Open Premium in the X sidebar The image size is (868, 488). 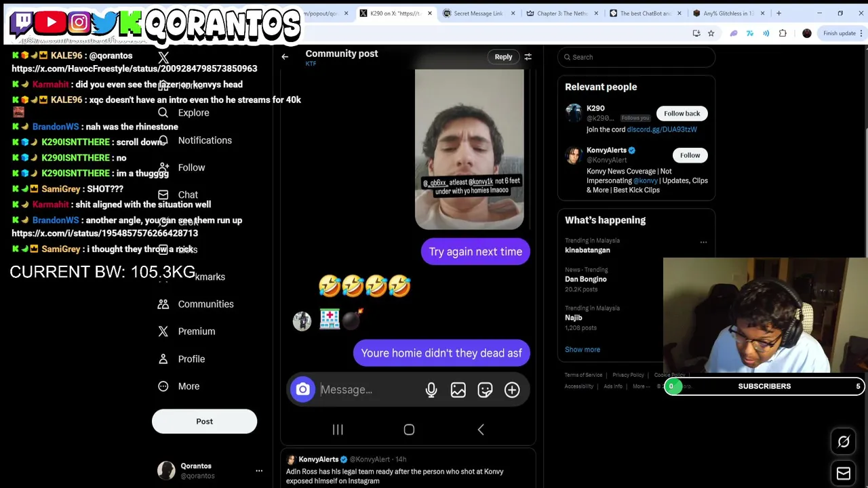[186, 331]
